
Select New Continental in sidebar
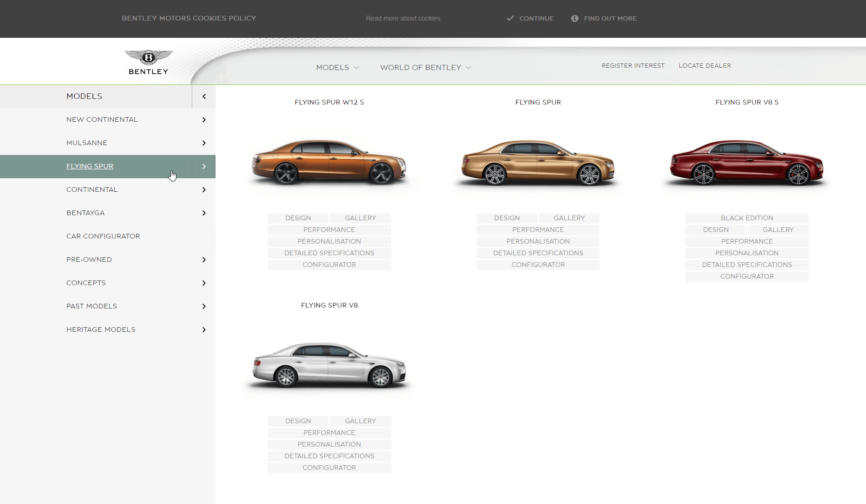coord(102,119)
